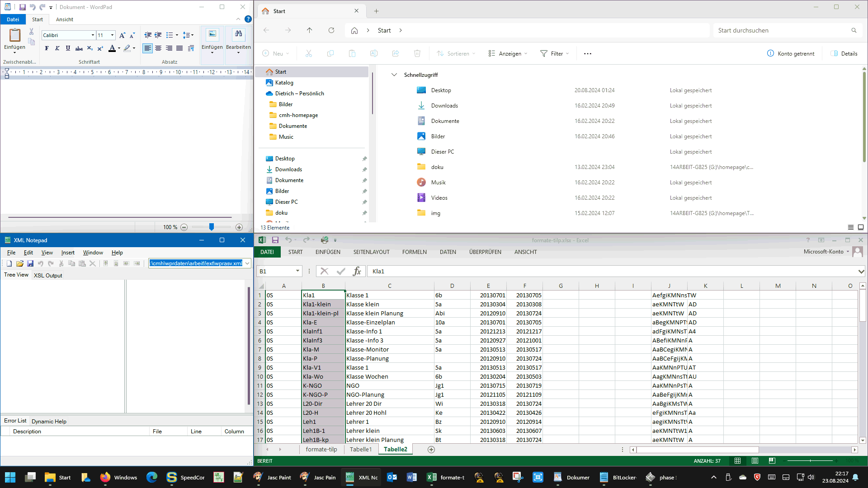Open file icon in XML Notepad toolbar
Screen dimensions: 868x488
[19, 263]
